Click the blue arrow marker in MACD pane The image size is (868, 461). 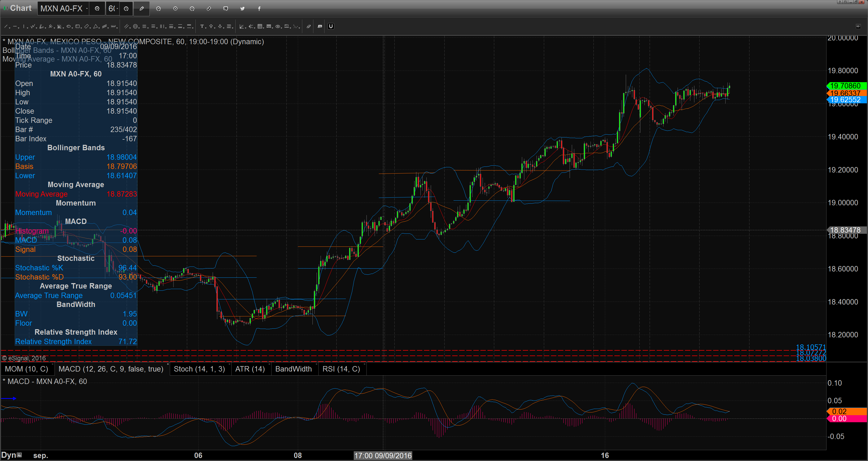(x=9, y=398)
